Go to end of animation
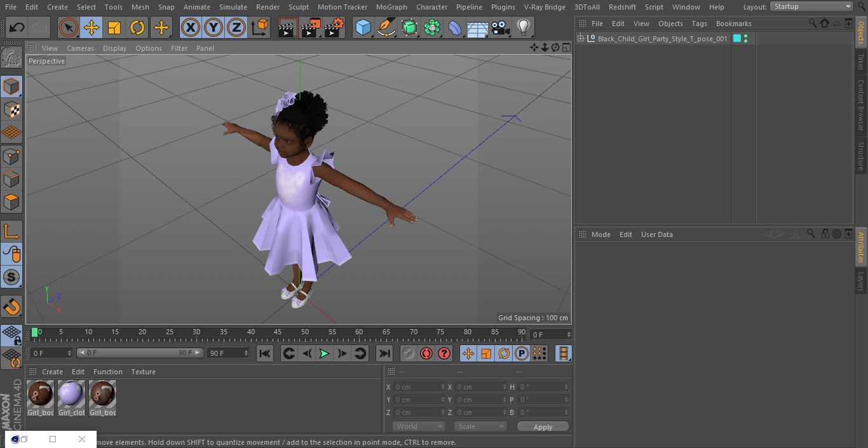868x448 pixels. pos(384,353)
